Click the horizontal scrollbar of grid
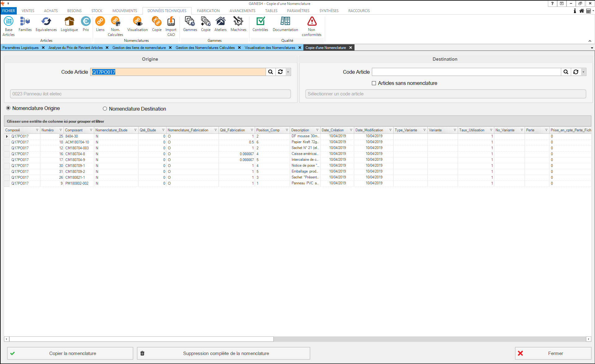The height and width of the screenshot is (364, 595). pyautogui.click(x=141, y=339)
